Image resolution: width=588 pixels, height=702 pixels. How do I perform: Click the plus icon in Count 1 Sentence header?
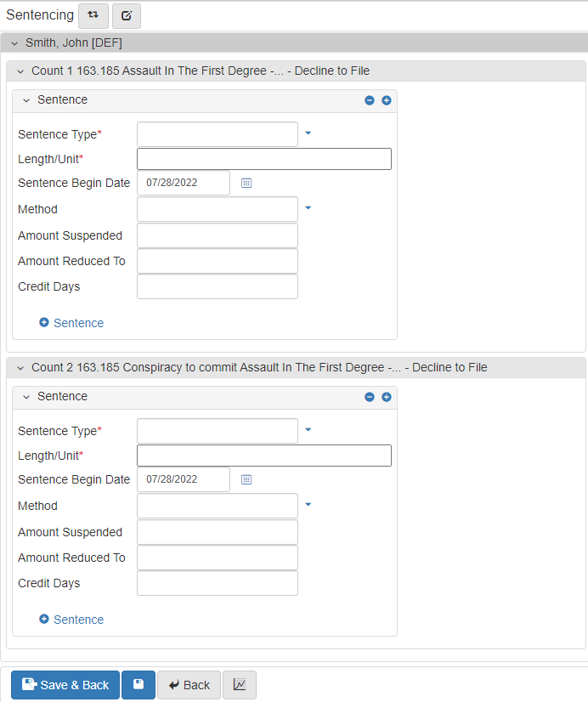[387, 100]
